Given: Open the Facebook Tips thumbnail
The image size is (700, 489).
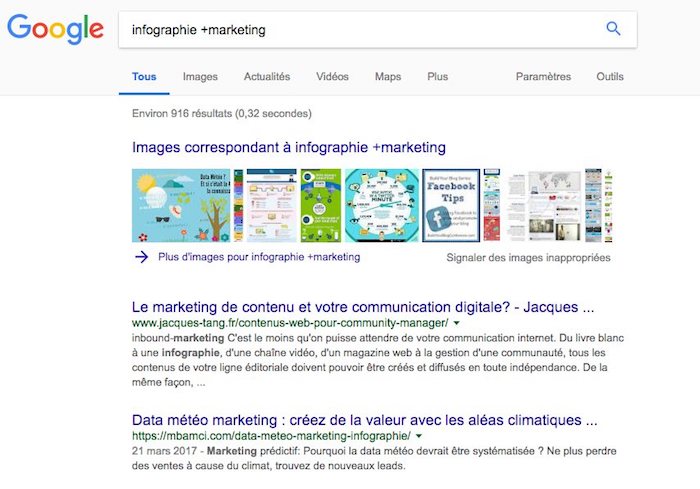Looking at the screenshot, I should click(451, 205).
